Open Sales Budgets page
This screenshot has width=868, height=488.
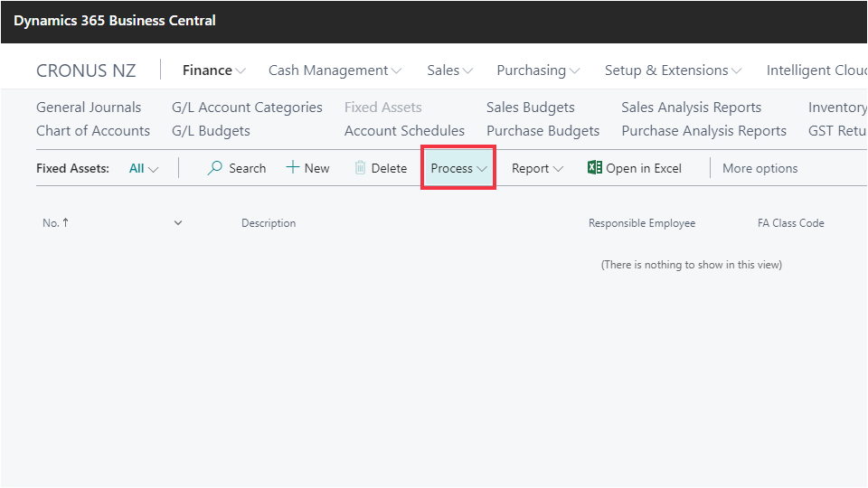coord(531,108)
